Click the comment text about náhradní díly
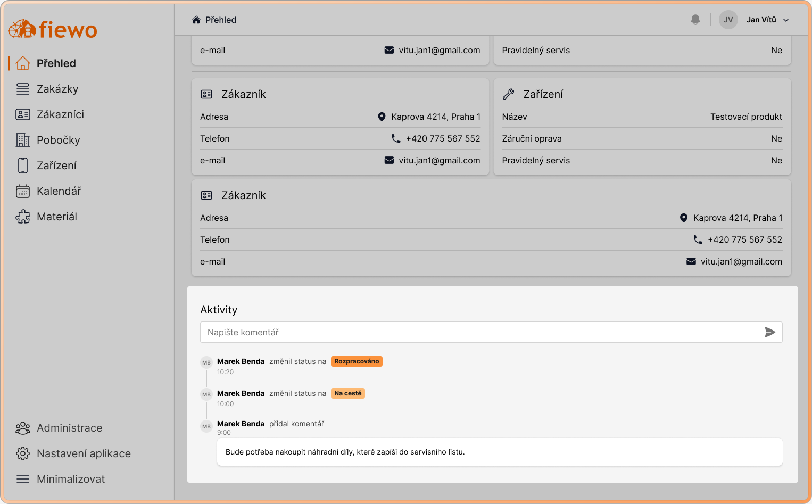Viewport: 812px width, 504px height. (345, 452)
